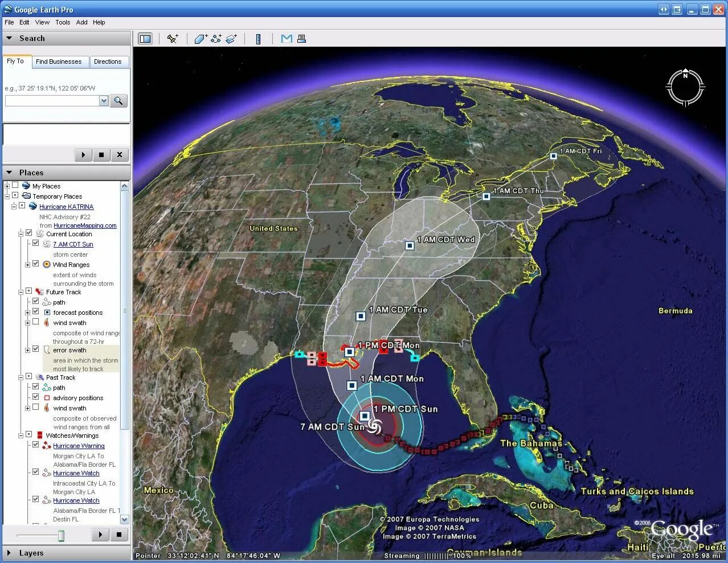This screenshot has height=563, width=728.
Task: Uncheck the 7 AM CDT Sun checkbox
Action: pyautogui.click(x=35, y=243)
